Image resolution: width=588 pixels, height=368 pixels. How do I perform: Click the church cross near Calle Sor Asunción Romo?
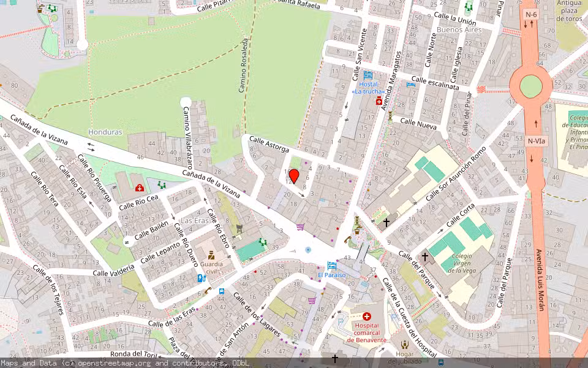386,222
